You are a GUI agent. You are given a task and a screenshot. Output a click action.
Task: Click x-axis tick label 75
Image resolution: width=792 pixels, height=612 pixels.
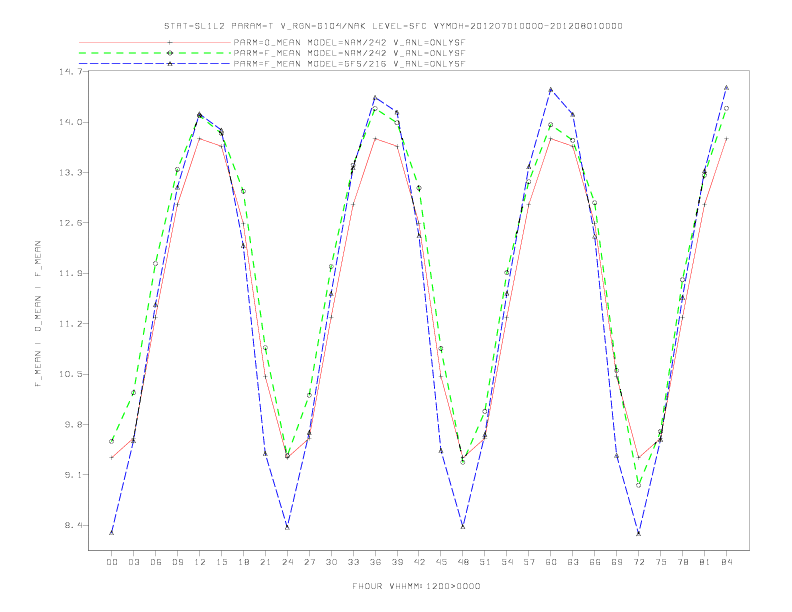[x=661, y=562]
